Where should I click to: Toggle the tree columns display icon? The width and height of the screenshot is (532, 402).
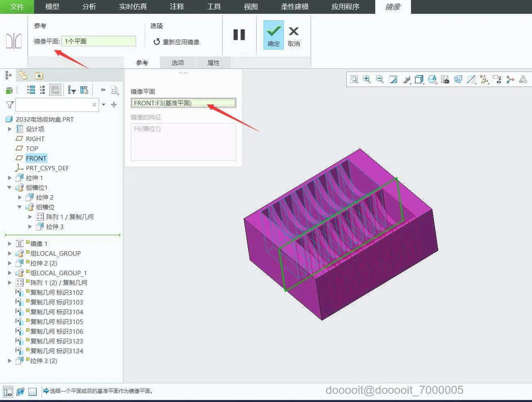tap(55, 90)
